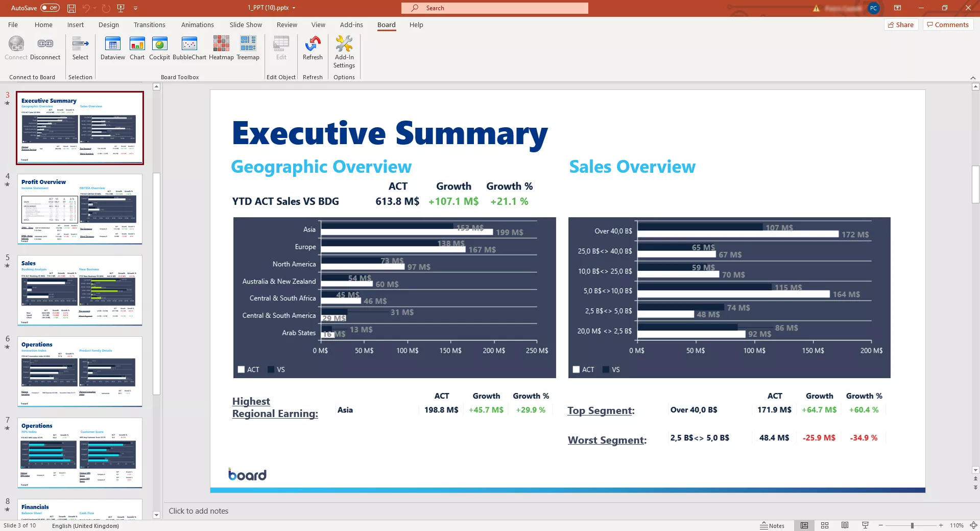Open the Transitions tab

coord(149,25)
